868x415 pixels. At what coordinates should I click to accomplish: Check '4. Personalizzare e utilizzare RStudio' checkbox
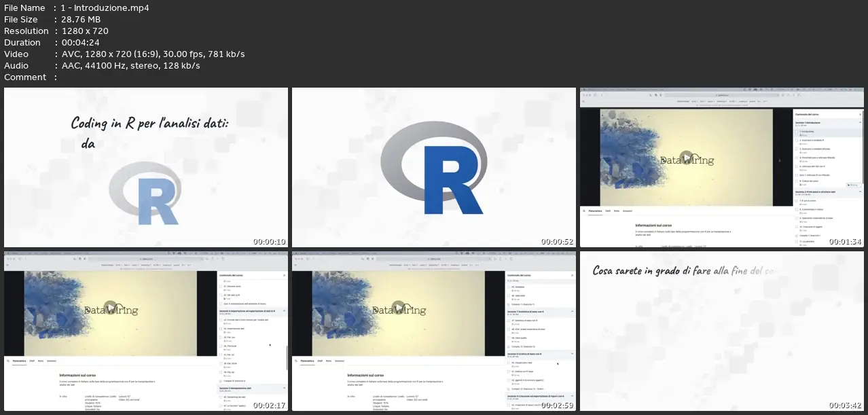[797, 158]
